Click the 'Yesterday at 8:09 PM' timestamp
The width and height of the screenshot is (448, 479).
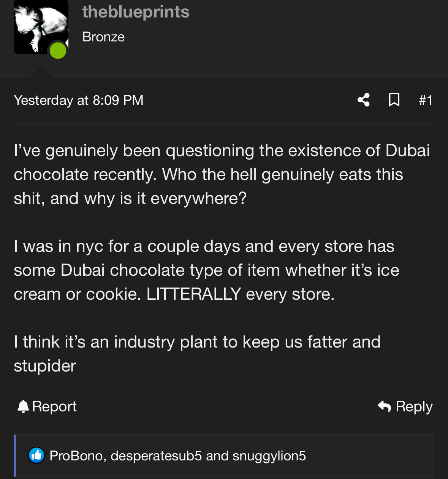[79, 100]
